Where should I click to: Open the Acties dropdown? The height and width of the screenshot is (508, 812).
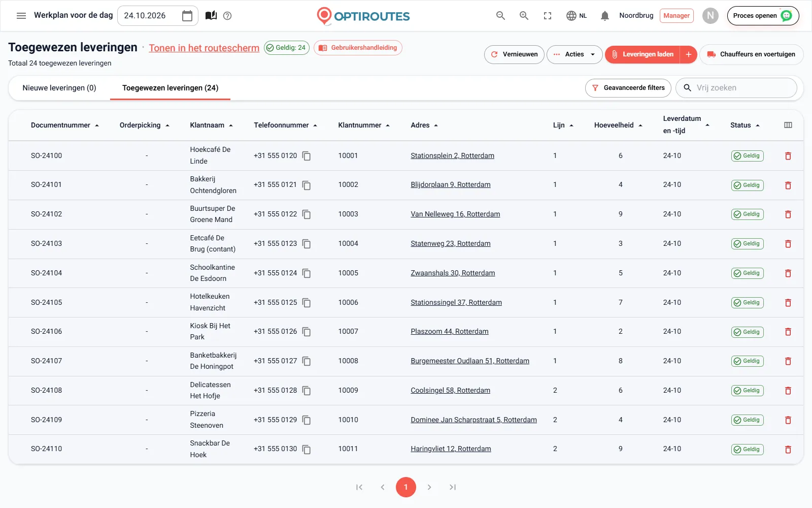tap(574, 54)
